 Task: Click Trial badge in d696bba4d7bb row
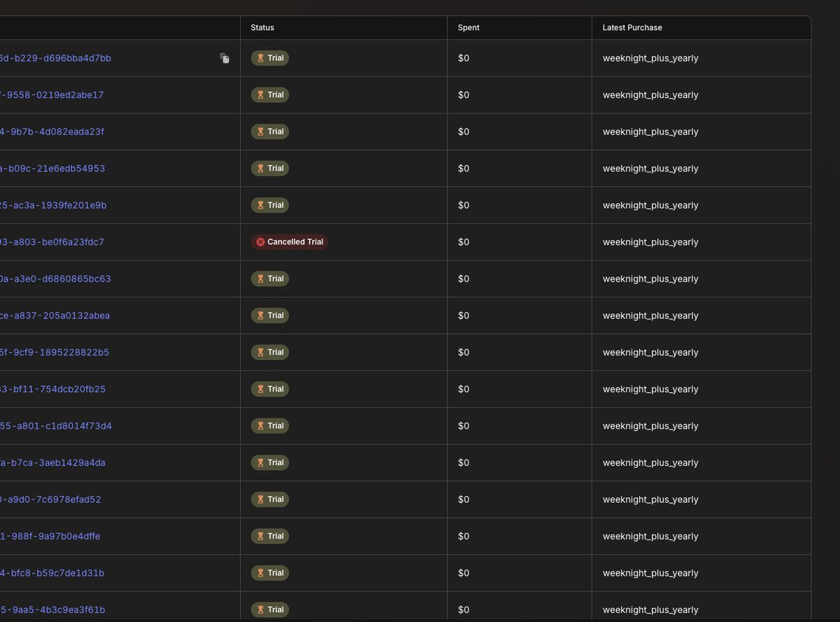pos(270,58)
